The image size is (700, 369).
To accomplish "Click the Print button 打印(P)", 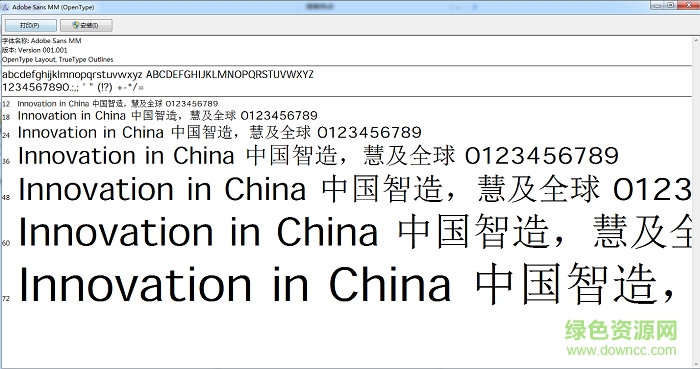I will pos(30,25).
